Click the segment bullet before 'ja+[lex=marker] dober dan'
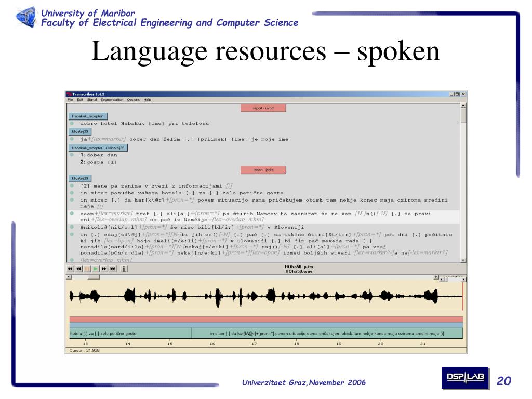Image resolution: width=532 pixels, height=399 pixels. click(x=72, y=139)
